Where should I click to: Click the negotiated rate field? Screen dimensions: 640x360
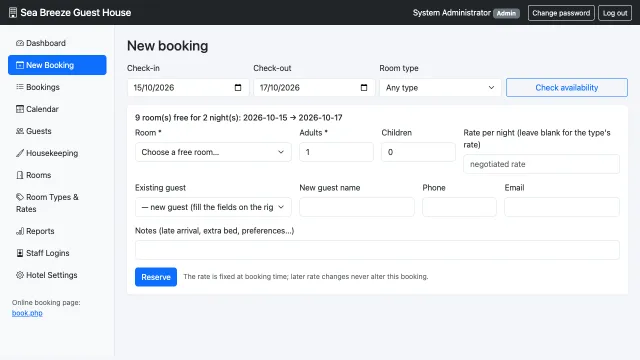[541, 164]
